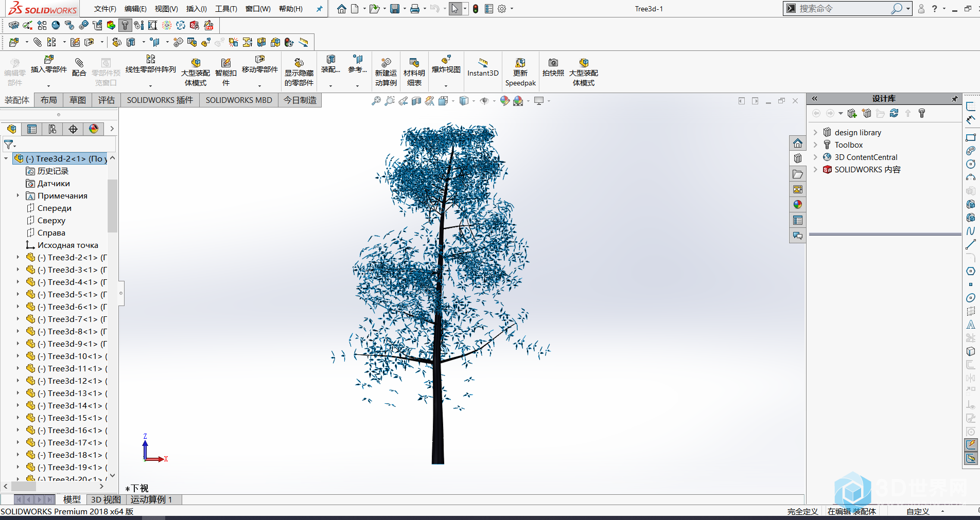Pin the menu bar with pushpin

coord(320,9)
